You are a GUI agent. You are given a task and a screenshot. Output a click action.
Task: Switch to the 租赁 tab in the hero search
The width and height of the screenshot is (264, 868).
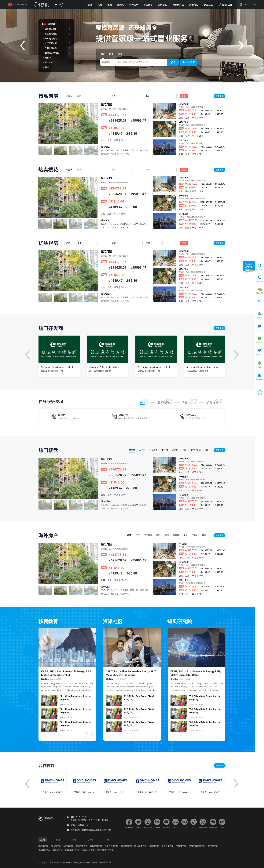(x=111, y=54)
